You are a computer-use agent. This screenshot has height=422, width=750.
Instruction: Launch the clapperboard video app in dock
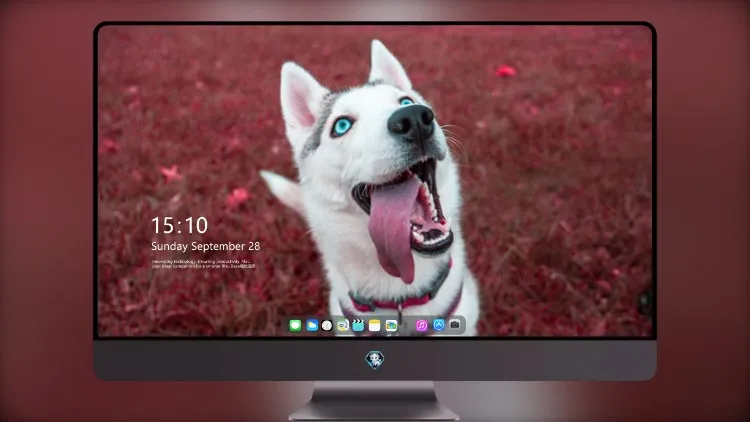358,325
